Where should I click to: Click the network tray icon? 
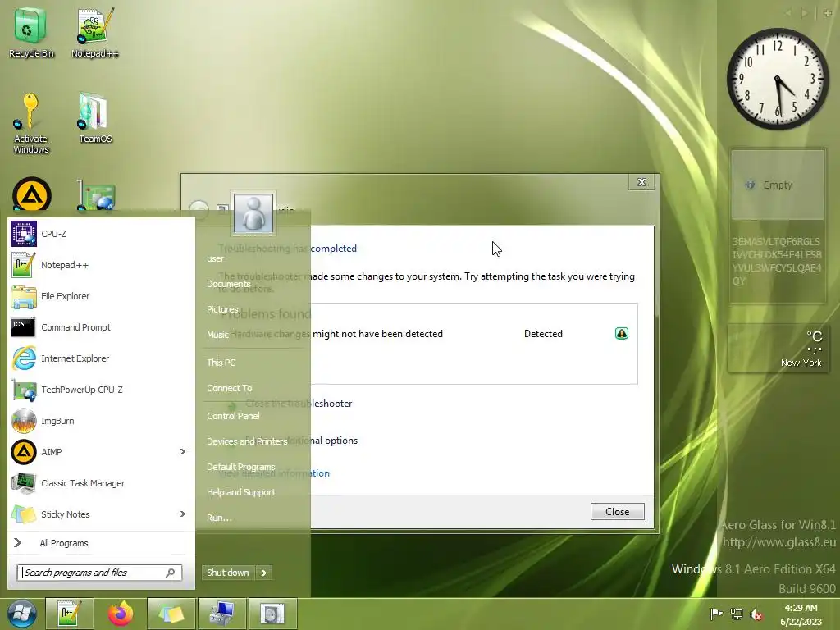(x=737, y=614)
